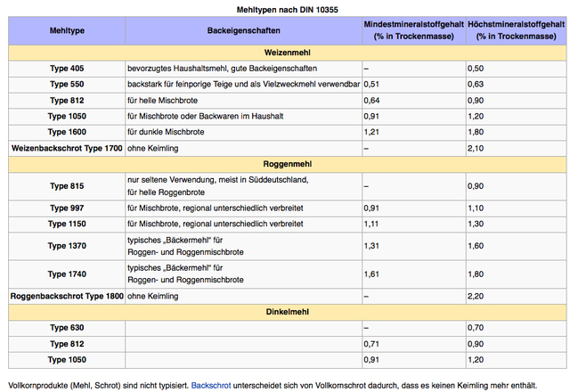Screen dimensions: 570x392
Task: Open the Backschrot link in footnote
Action: point(211,386)
